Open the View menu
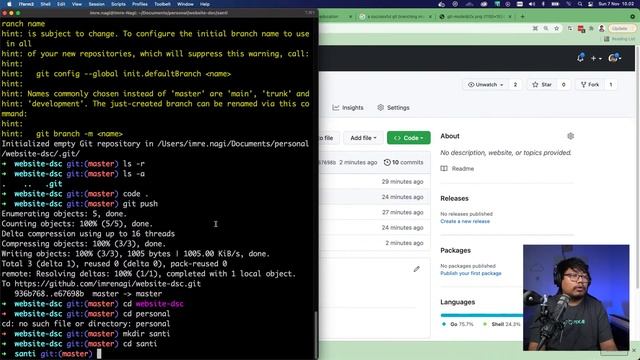Screen dimensions: 640x360 [77, 4]
